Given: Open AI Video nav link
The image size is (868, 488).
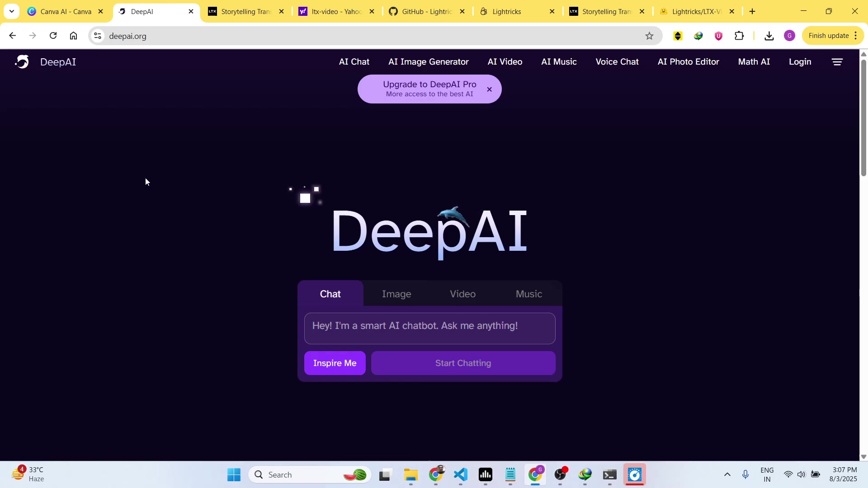Looking at the screenshot, I should click(505, 62).
